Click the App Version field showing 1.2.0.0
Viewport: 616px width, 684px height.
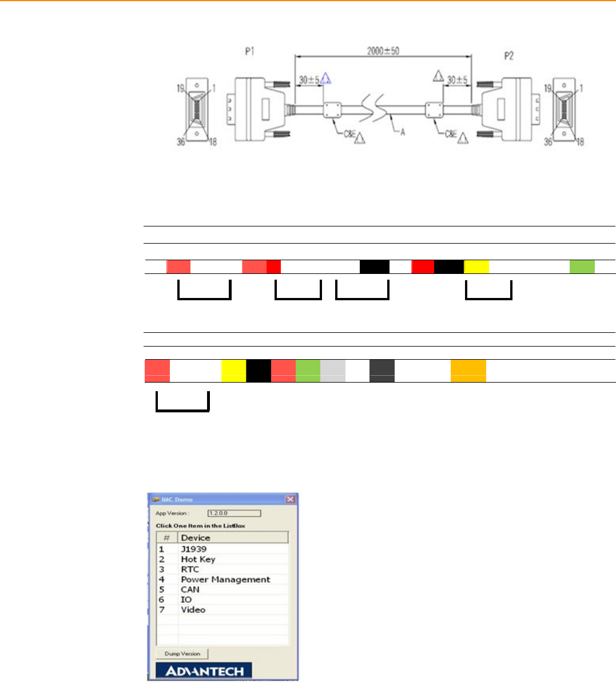[235, 513]
